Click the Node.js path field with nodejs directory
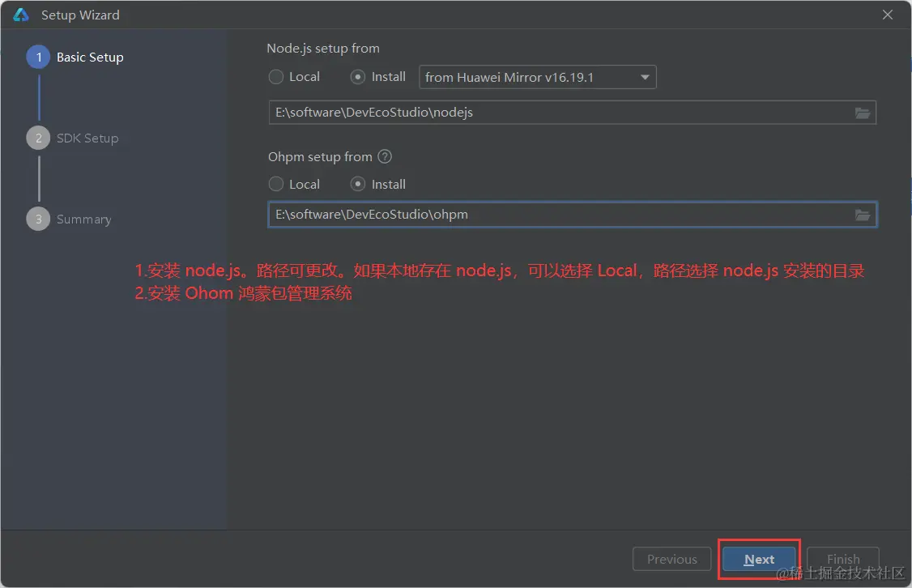The width and height of the screenshot is (912, 588). coord(573,113)
